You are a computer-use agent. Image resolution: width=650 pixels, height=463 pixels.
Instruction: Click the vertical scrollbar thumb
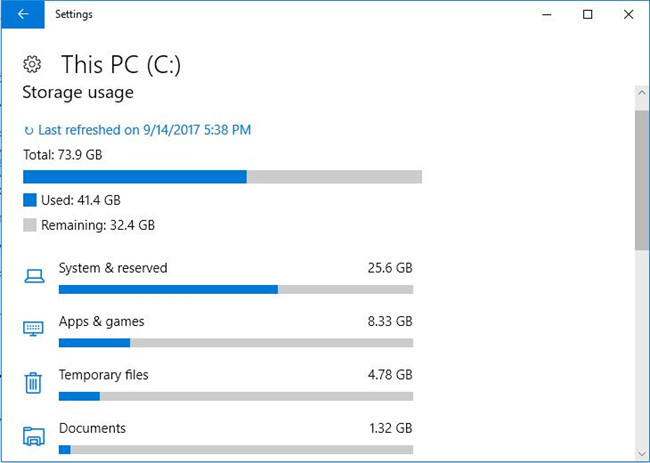pyautogui.click(x=642, y=180)
